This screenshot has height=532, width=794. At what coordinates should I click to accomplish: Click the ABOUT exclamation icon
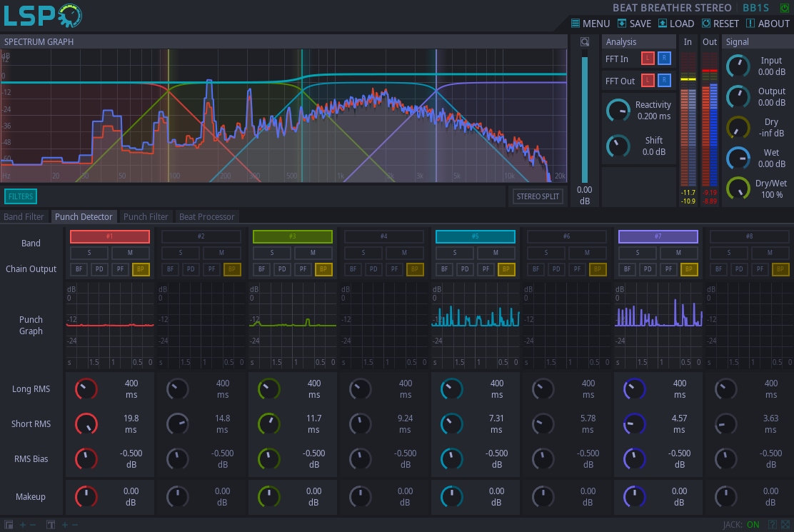click(x=750, y=24)
